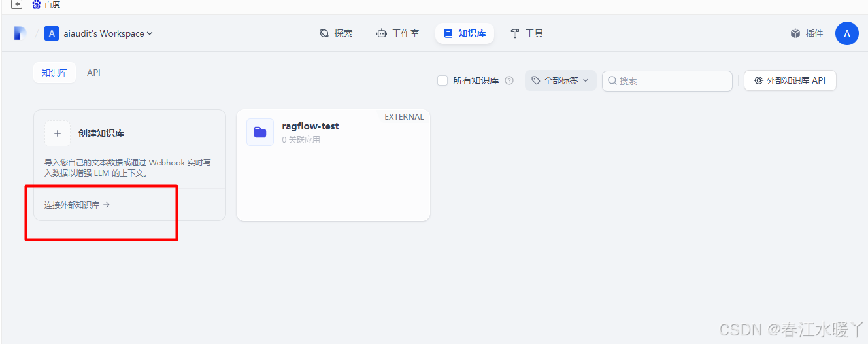The width and height of the screenshot is (868, 344).
Task: Click the workspace avatar letter A
Action: (52, 33)
